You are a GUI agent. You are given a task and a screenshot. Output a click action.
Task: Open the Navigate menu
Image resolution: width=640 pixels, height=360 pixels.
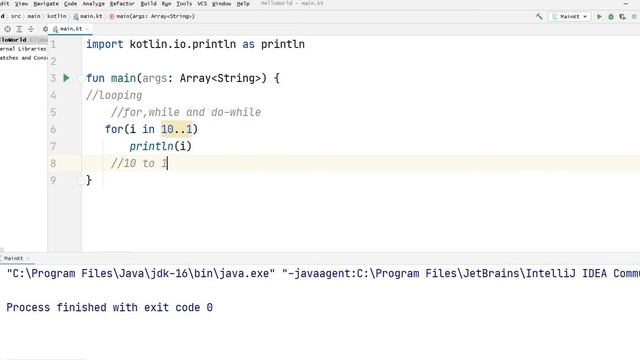coord(46,4)
